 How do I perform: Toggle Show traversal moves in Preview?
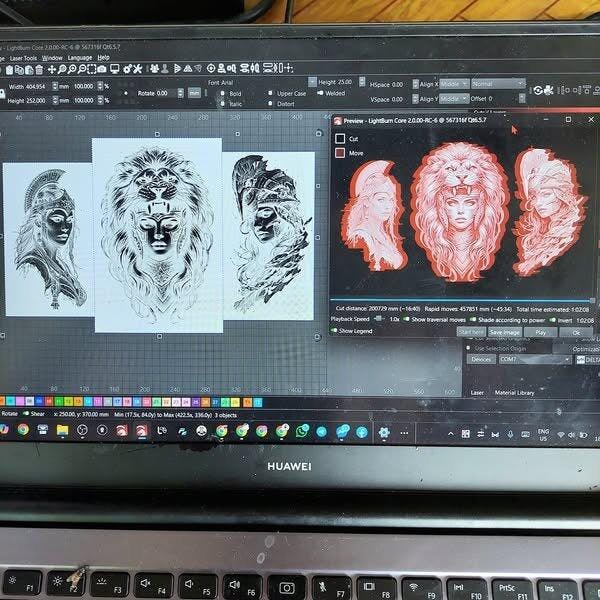click(x=406, y=319)
